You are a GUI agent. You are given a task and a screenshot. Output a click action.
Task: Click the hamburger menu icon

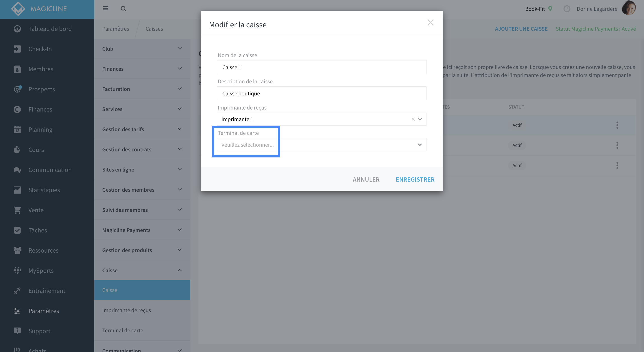(105, 9)
